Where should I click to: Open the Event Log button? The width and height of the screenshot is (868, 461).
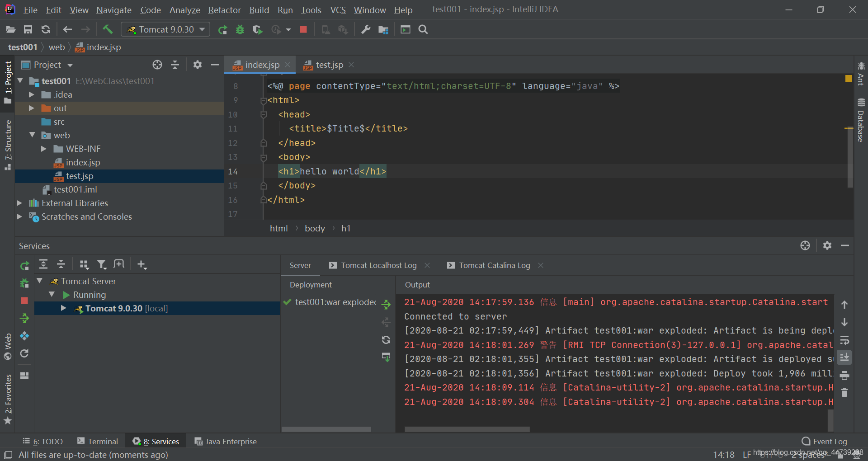click(x=824, y=442)
